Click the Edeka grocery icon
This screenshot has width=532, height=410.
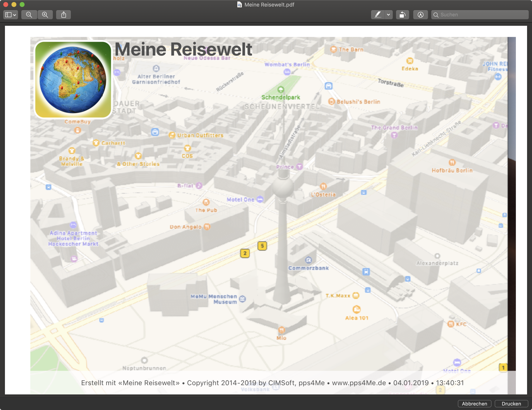coord(410,61)
